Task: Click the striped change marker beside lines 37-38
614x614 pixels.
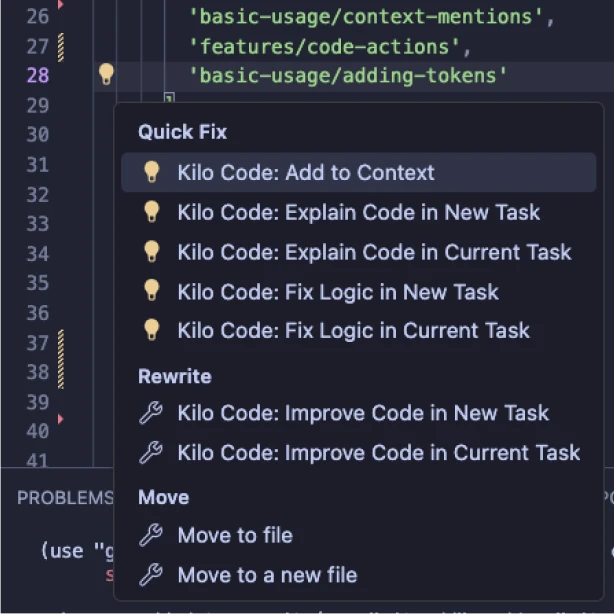Action: [61, 359]
